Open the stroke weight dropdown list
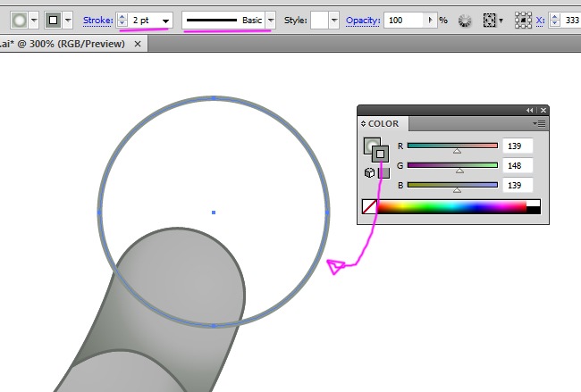581x392 pixels. coord(166,21)
